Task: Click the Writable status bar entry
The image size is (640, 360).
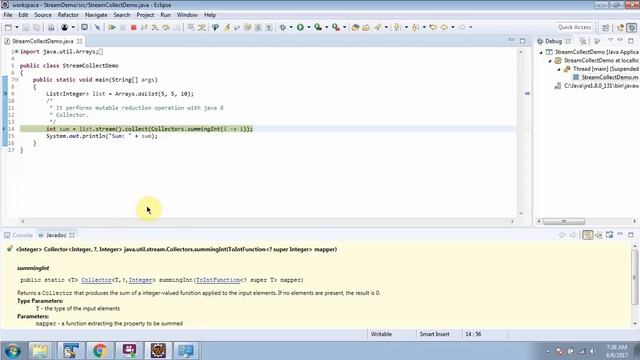Action: [x=381, y=334]
